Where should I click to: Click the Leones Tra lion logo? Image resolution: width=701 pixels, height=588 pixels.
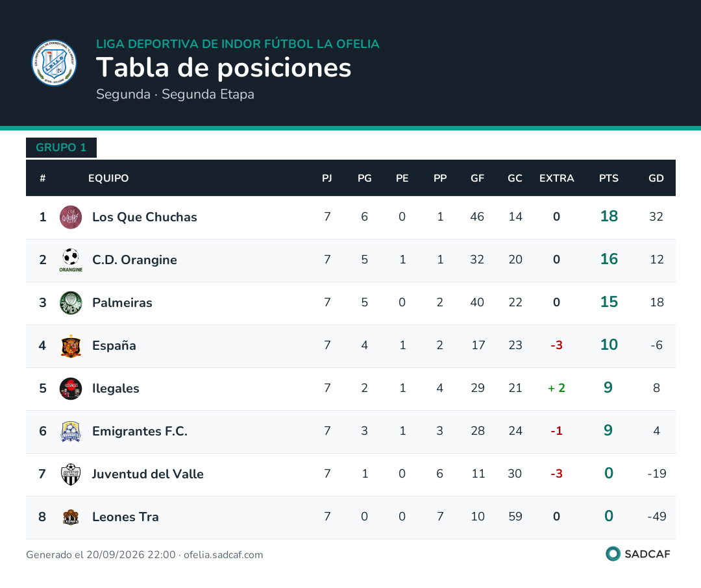(71, 517)
